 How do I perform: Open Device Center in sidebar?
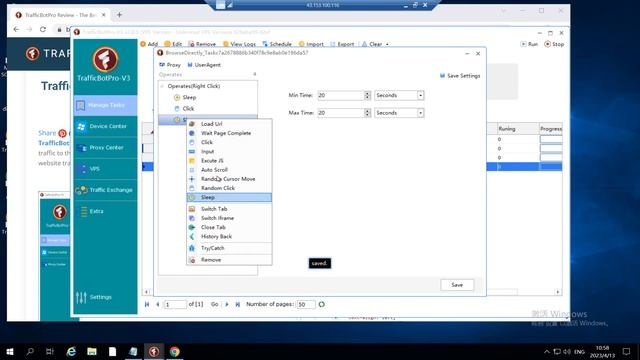click(x=105, y=127)
